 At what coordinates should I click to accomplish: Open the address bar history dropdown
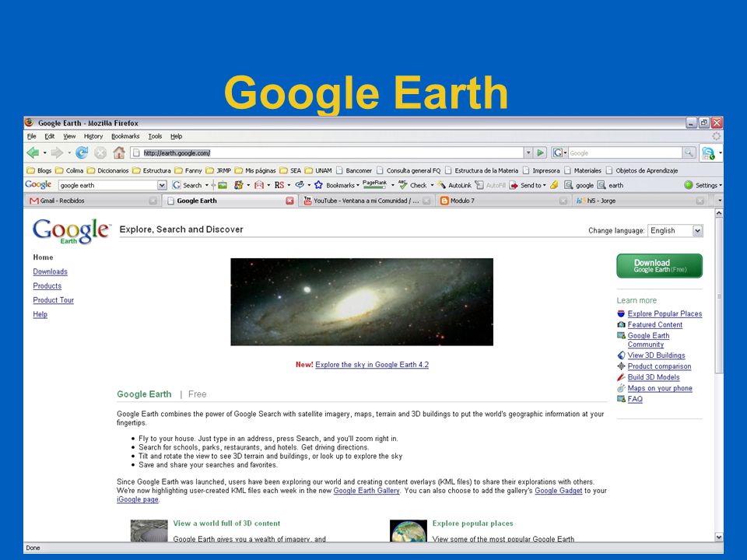point(528,153)
